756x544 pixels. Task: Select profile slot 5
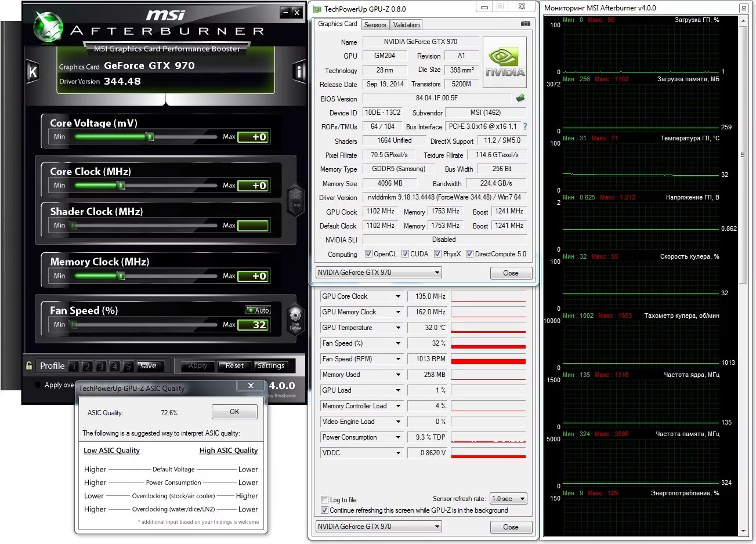coord(129,367)
